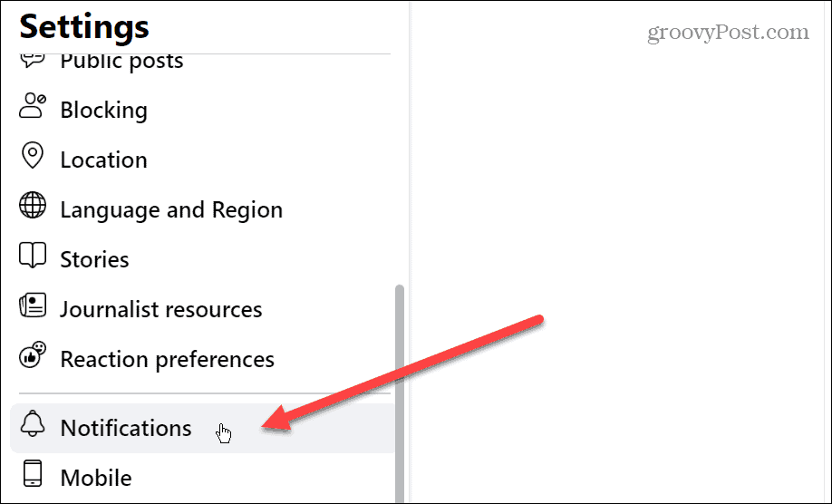Click the groovyPost.com watermark
This screenshot has width=832, height=504.
[x=728, y=33]
